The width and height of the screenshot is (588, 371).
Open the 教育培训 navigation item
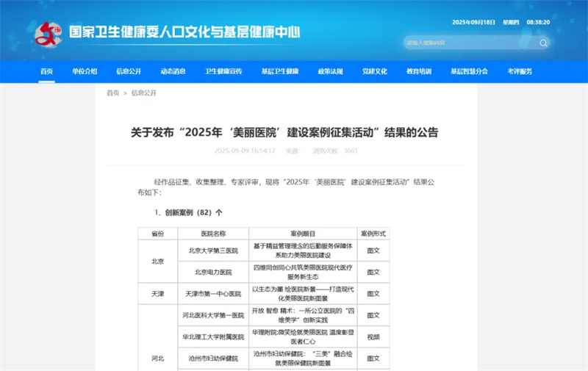click(419, 71)
